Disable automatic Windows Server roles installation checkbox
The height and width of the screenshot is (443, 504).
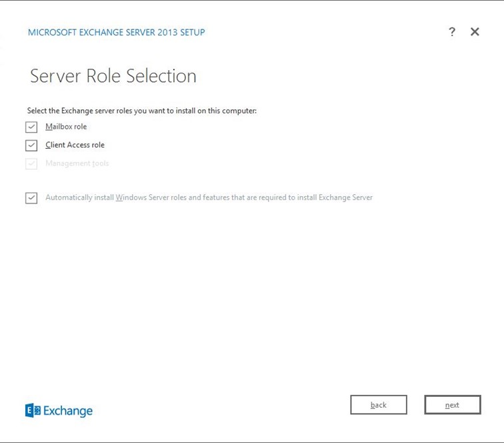(31, 198)
